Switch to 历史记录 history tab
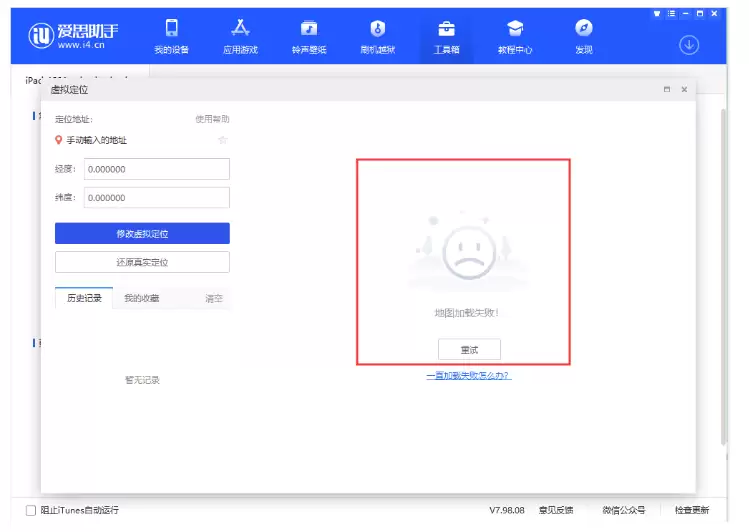Image resolution: width=749 pixels, height=532 pixels. (x=84, y=298)
